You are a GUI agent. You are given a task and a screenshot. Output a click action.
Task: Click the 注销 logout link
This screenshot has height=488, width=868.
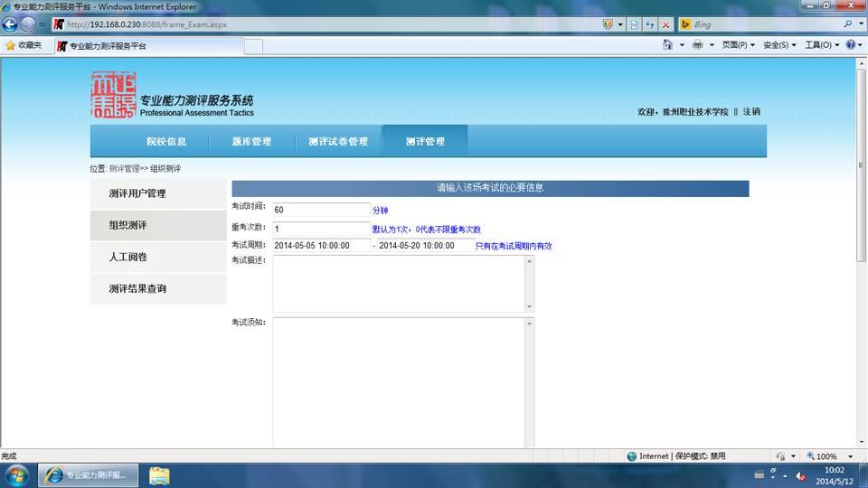click(x=751, y=112)
